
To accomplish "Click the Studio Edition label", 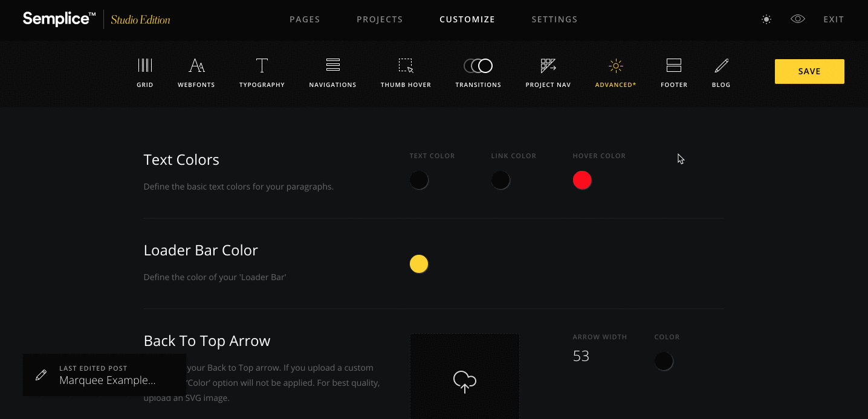I will [x=140, y=20].
